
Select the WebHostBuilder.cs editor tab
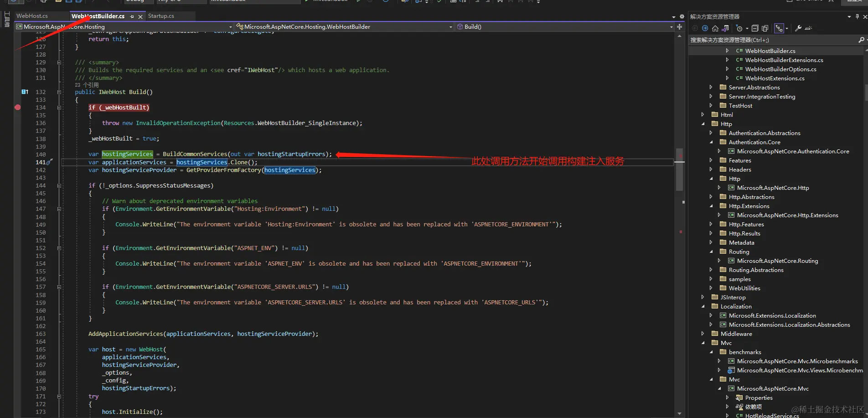(x=98, y=16)
